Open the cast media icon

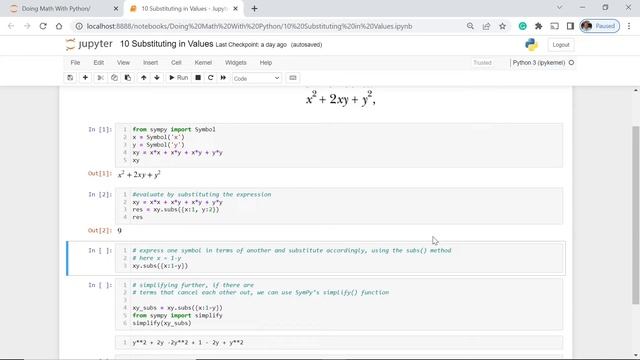[554, 26]
